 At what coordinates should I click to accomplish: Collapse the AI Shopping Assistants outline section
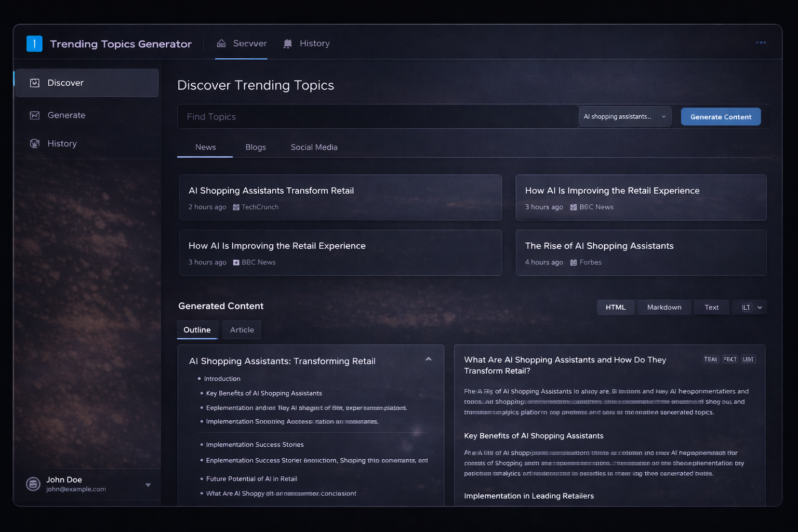429,359
